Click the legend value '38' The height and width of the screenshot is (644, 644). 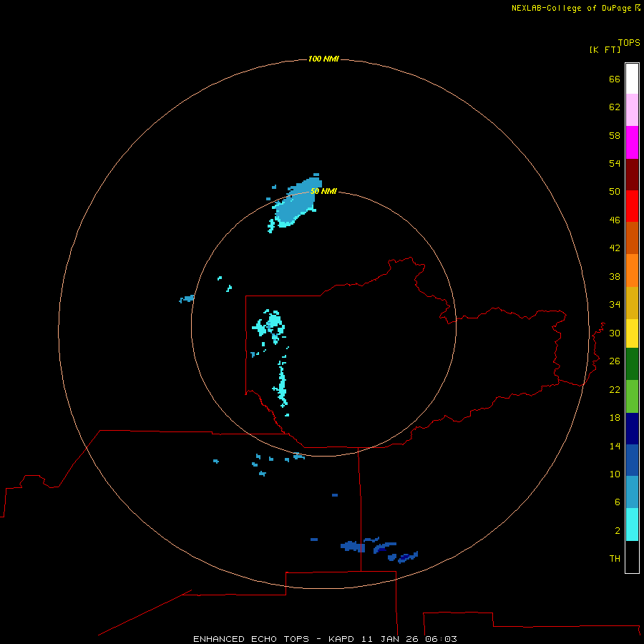click(x=615, y=276)
